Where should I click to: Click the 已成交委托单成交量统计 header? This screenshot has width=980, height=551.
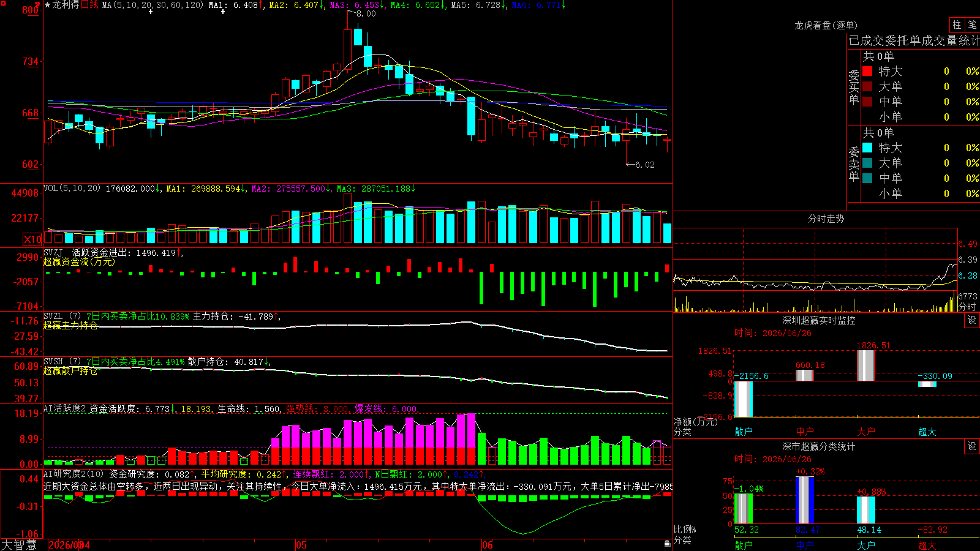914,40
